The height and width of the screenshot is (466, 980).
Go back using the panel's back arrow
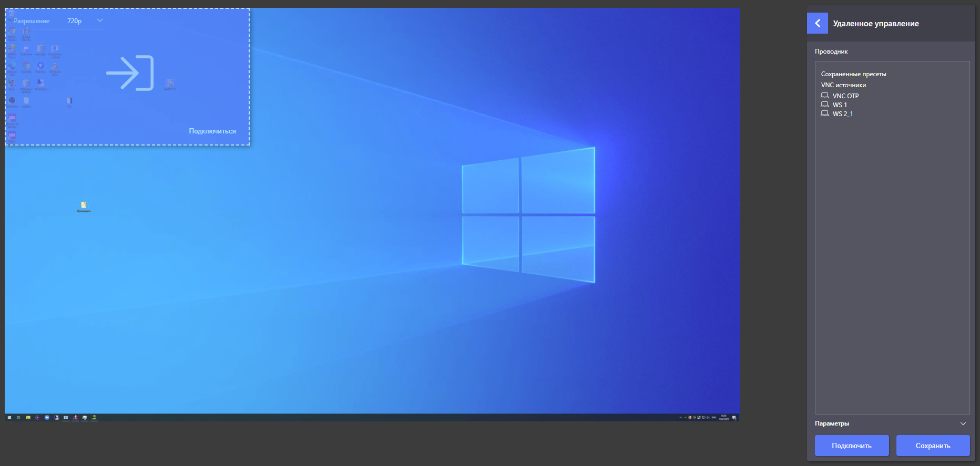click(817, 23)
